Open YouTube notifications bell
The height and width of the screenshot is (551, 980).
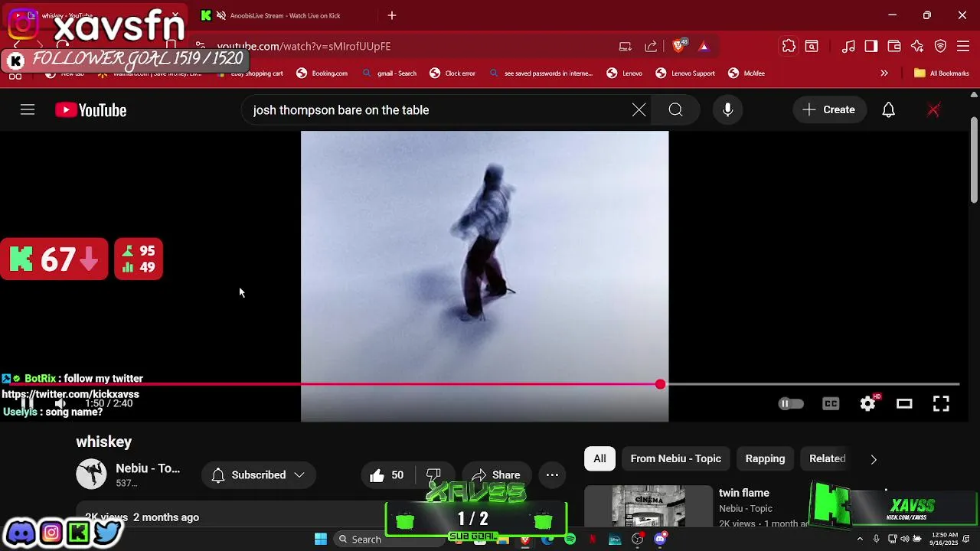click(888, 110)
